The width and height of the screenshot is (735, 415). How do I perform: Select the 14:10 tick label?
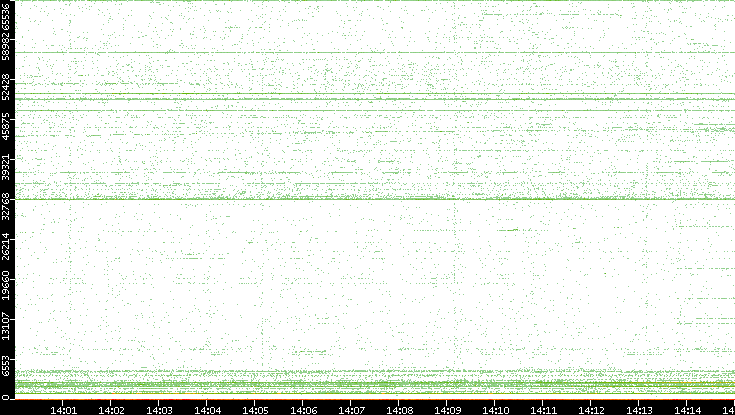click(496, 411)
